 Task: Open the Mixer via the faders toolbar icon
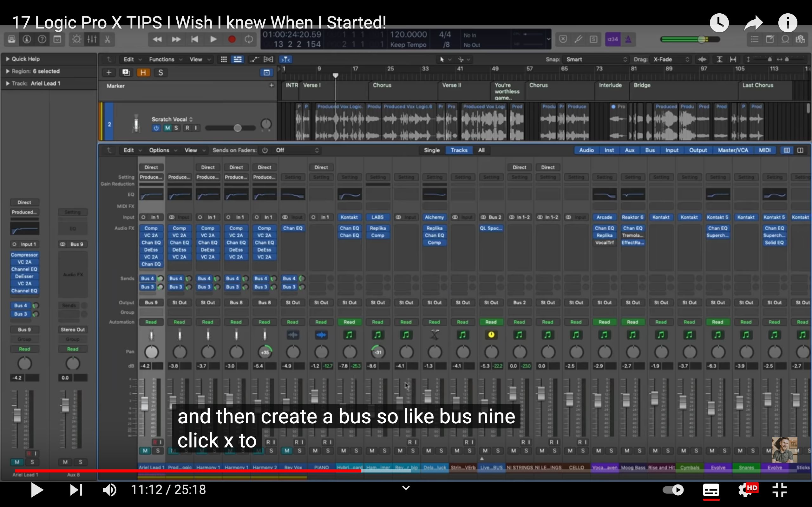[92, 39]
